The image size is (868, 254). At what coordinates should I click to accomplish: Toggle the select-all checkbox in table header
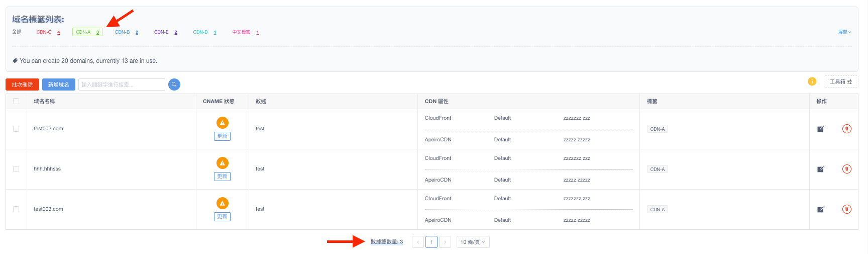pos(16,101)
